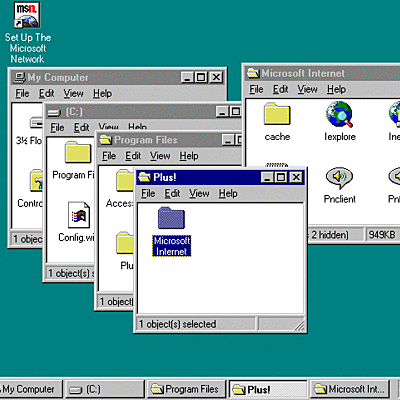Open Help menu in Plus! window
Screen dimensions: 400x400
click(x=228, y=193)
